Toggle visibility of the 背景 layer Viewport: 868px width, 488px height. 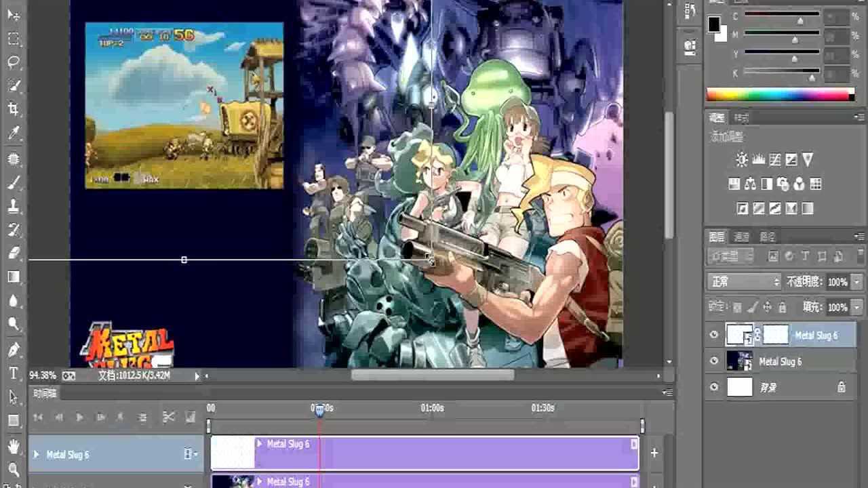tap(714, 387)
